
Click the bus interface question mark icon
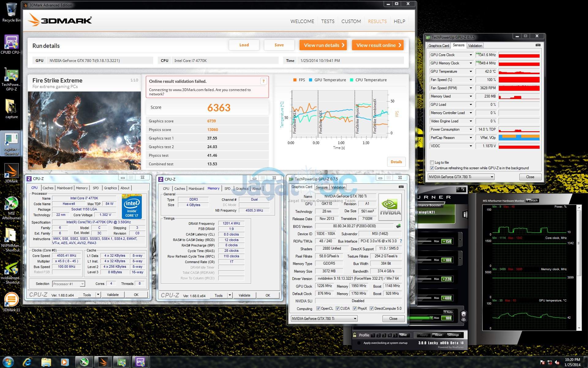tap(401, 241)
